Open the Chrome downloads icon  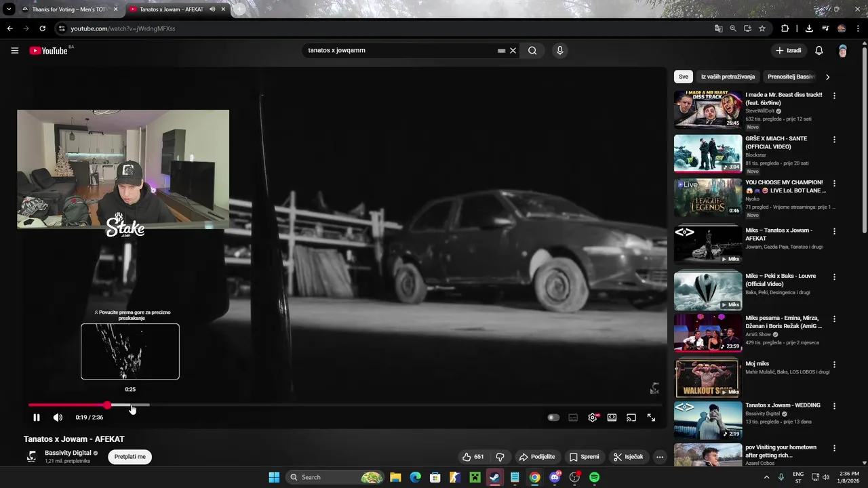809,28
